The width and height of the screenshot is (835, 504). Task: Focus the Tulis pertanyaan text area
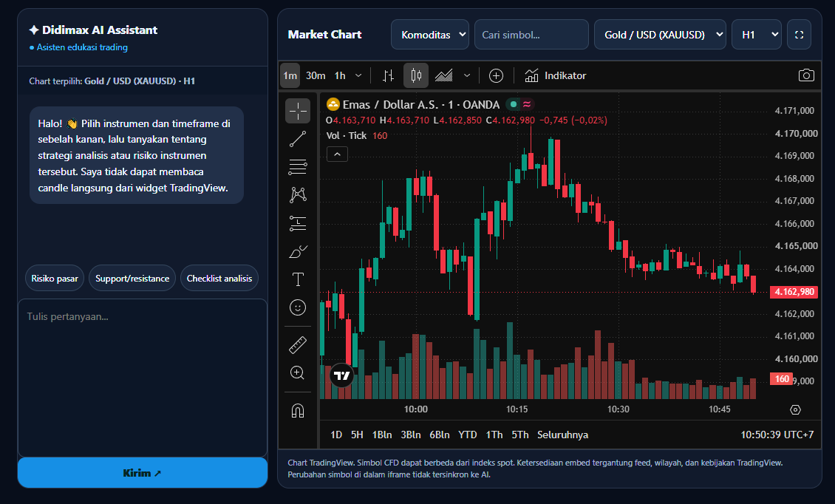[x=142, y=378]
